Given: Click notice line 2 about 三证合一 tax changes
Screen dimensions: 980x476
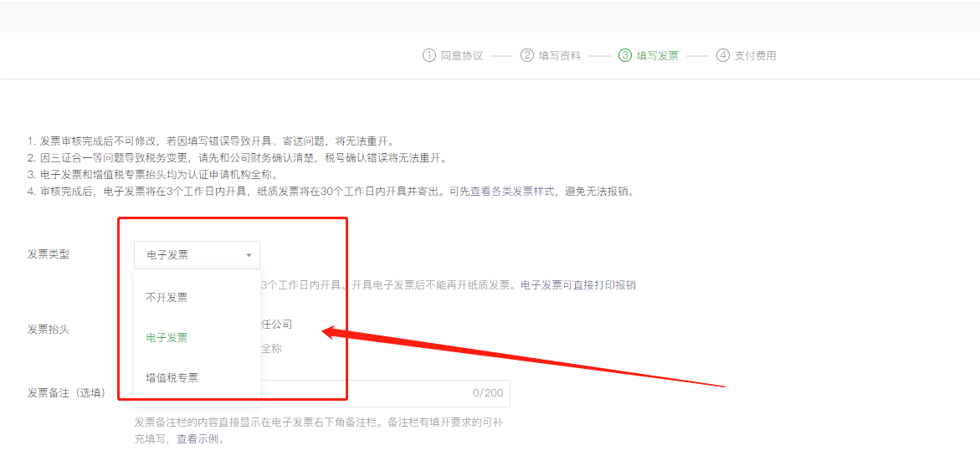Looking at the screenshot, I should [238, 157].
